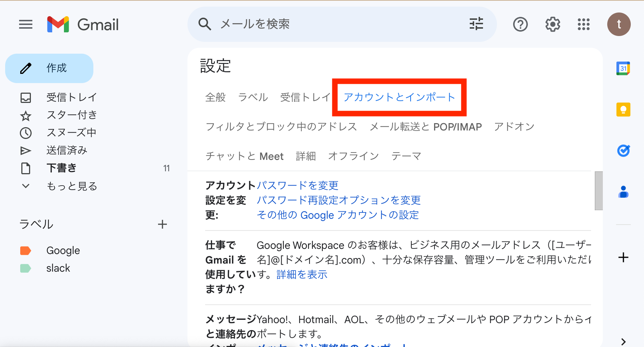Click the plus icon to create new label
644x347 pixels.
click(162, 224)
